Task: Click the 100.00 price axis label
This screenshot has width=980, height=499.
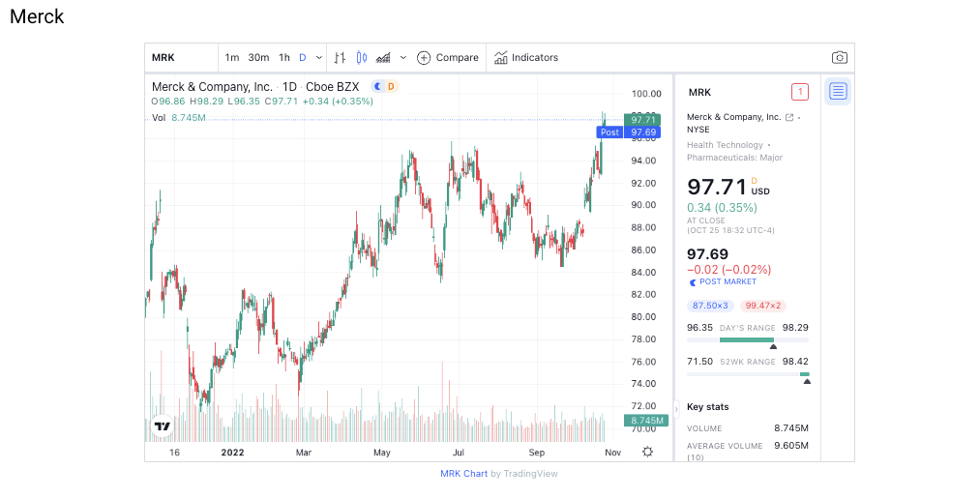Action: click(x=646, y=94)
